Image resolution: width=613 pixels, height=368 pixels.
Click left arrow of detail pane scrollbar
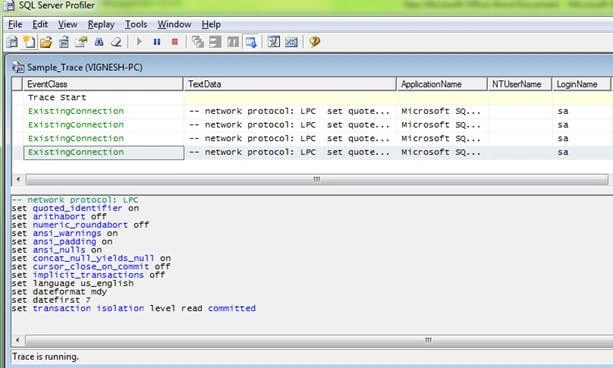pyautogui.click(x=18, y=340)
